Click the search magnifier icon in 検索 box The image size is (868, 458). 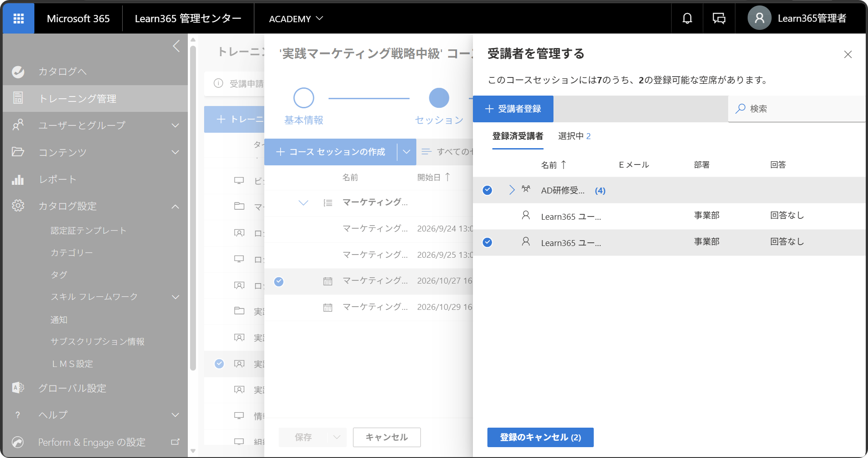point(740,109)
